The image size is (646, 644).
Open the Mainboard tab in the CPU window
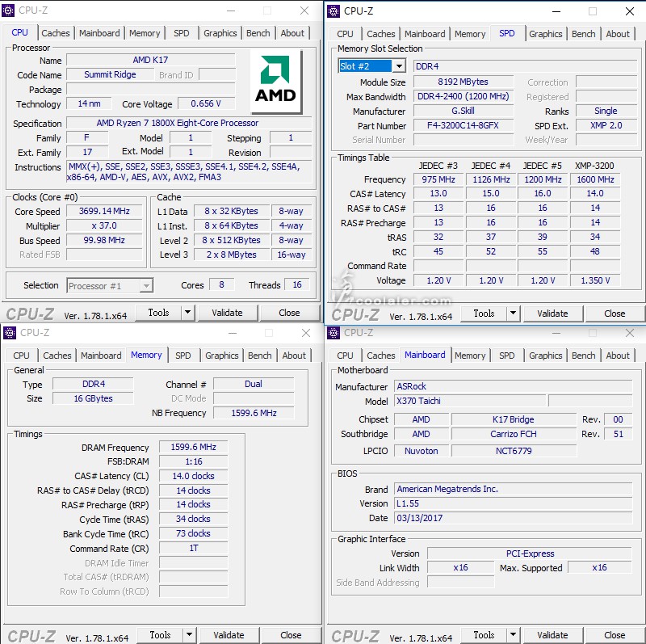99,33
